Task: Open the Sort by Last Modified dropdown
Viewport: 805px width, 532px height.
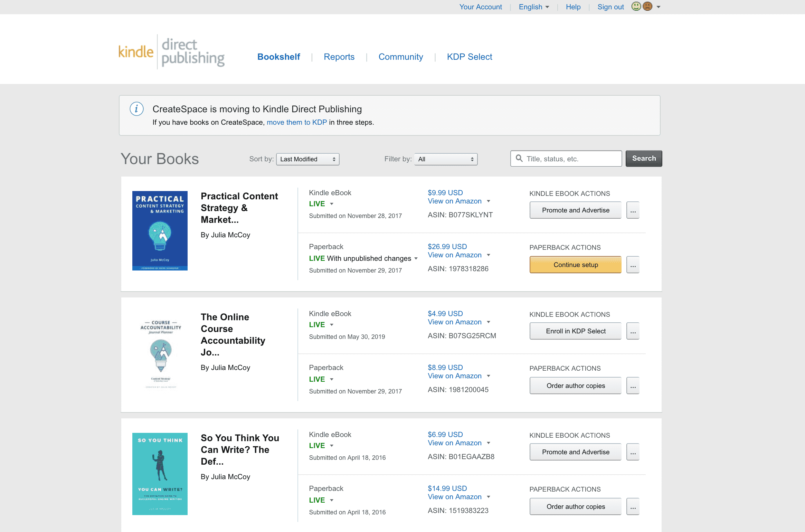Action: pos(308,159)
